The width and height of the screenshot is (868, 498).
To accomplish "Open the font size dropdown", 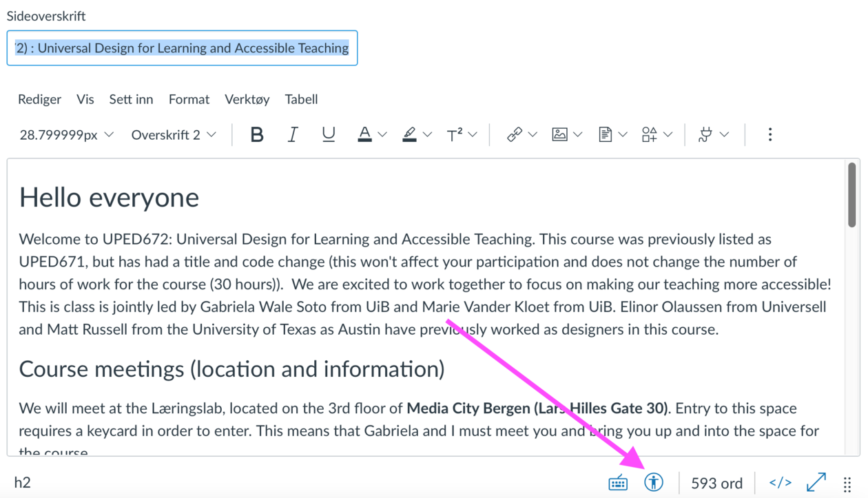I will pos(66,135).
